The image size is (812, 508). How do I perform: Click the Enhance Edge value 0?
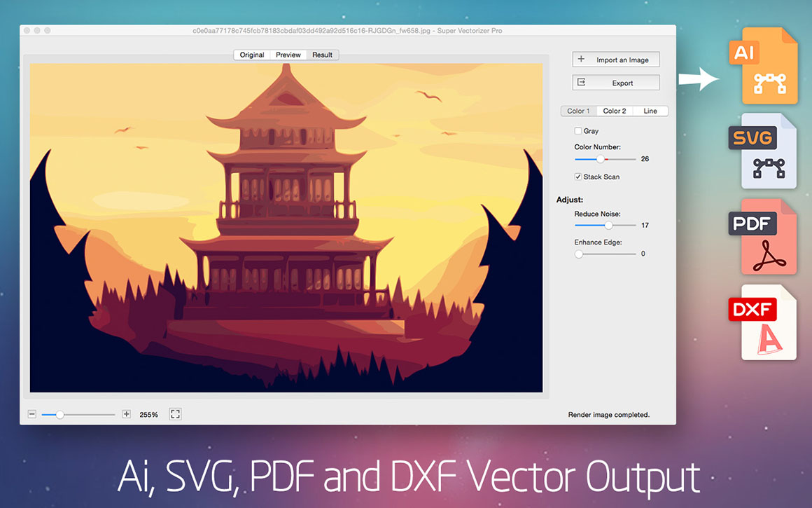click(643, 254)
